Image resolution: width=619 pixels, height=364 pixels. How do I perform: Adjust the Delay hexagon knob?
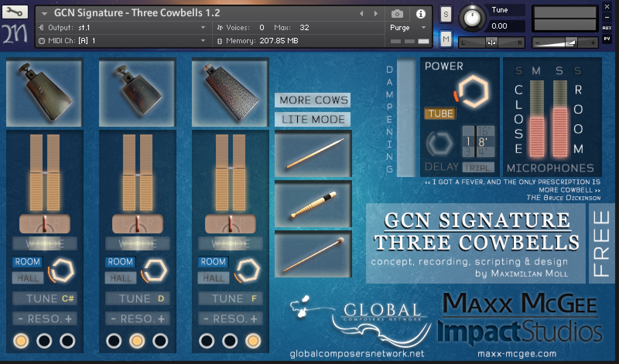point(439,144)
